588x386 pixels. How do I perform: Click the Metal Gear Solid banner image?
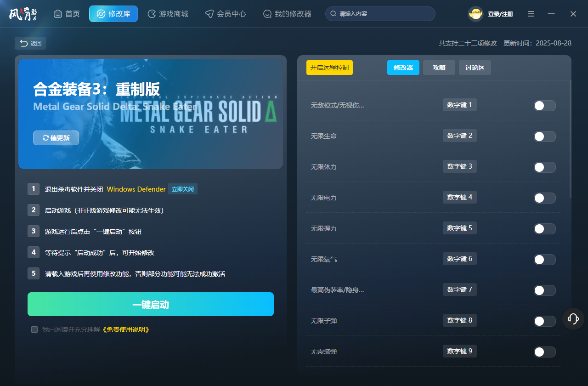151,114
